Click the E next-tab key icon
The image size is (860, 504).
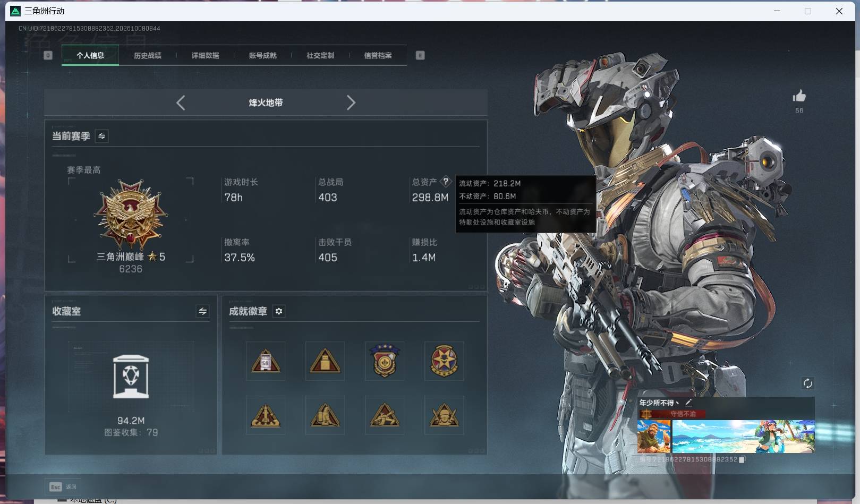[x=420, y=55]
